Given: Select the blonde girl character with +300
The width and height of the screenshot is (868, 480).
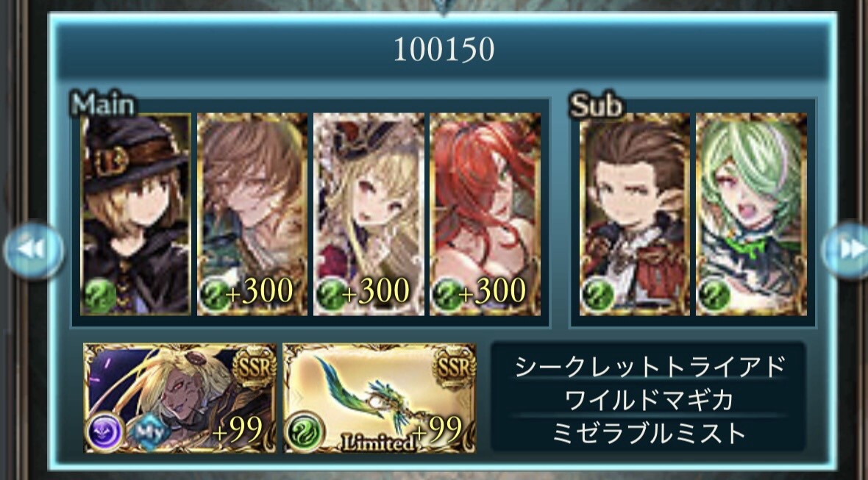Looking at the screenshot, I should [369, 215].
